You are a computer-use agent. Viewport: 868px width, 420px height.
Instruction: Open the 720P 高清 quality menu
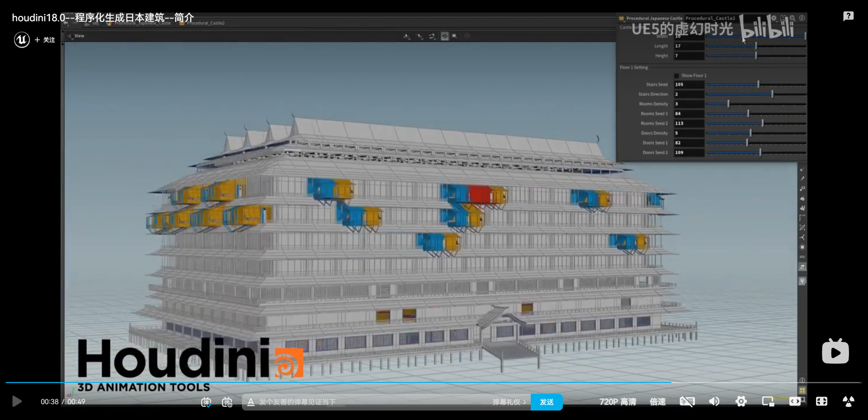(x=618, y=402)
